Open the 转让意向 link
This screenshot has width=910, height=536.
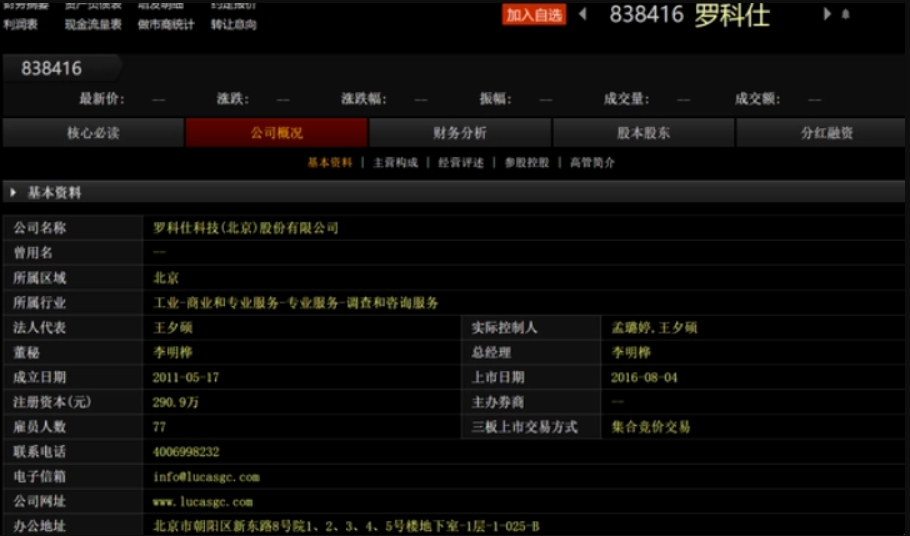(x=233, y=24)
